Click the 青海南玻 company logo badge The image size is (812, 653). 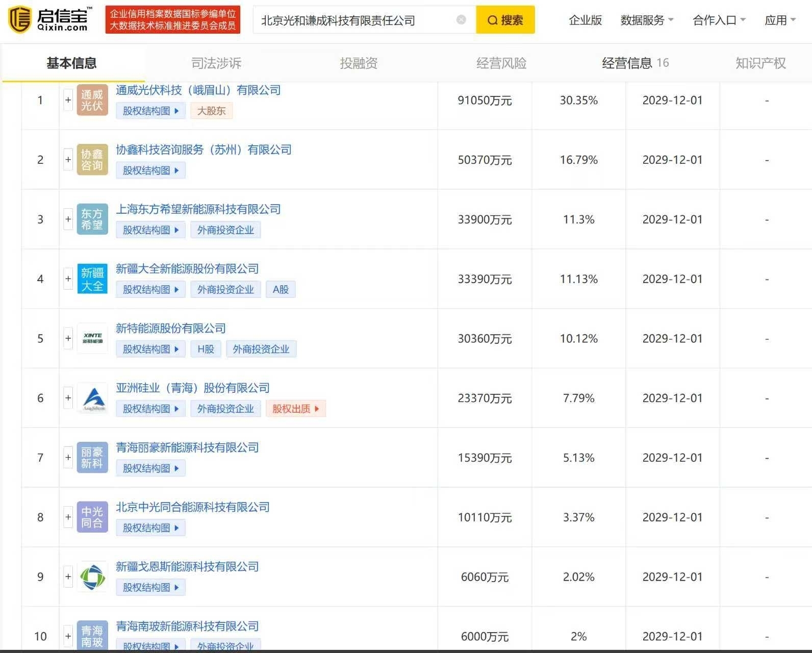coord(92,636)
